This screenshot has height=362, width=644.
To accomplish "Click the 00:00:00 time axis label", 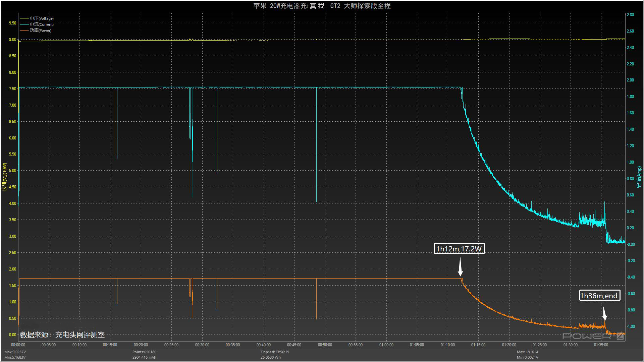I will click(x=18, y=345).
